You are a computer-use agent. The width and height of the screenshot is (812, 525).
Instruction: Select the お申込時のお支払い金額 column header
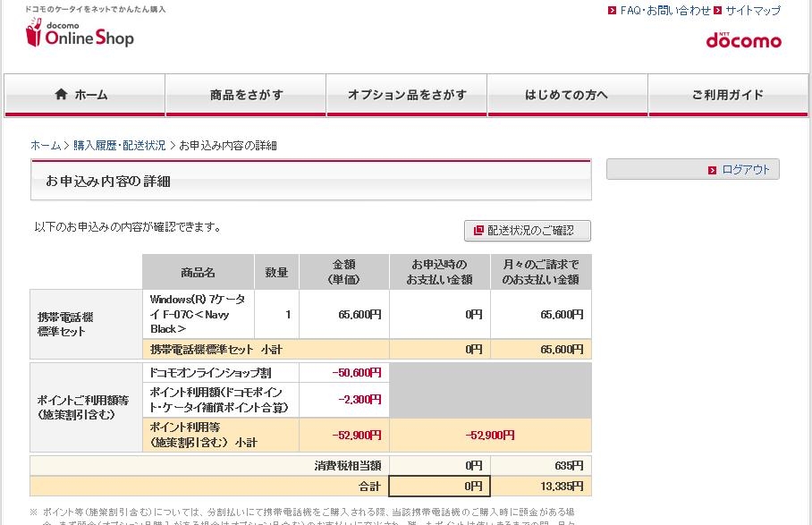pyautogui.click(x=440, y=272)
